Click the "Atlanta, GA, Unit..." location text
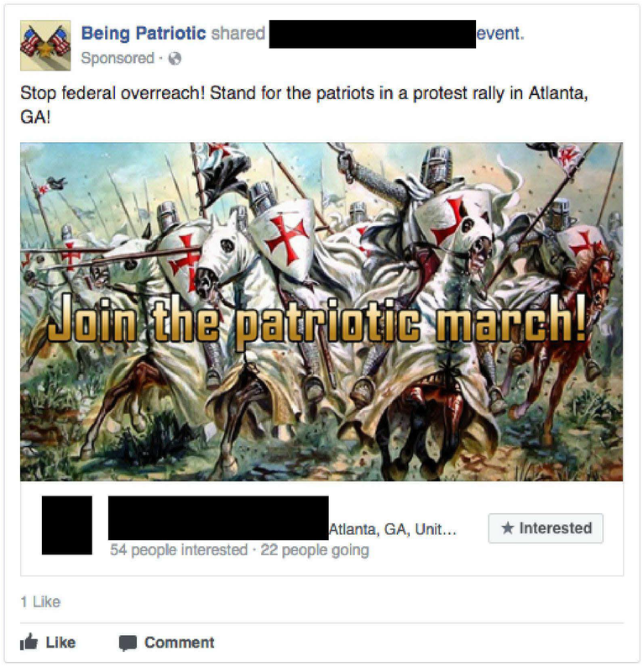Viewport: 643px width, 672px height. click(x=392, y=530)
